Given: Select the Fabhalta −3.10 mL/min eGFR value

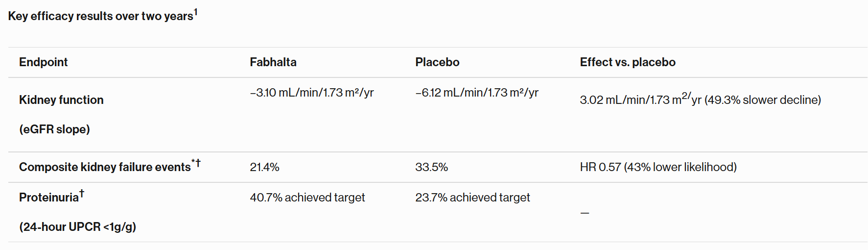Looking at the screenshot, I should pyautogui.click(x=311, y=93).
